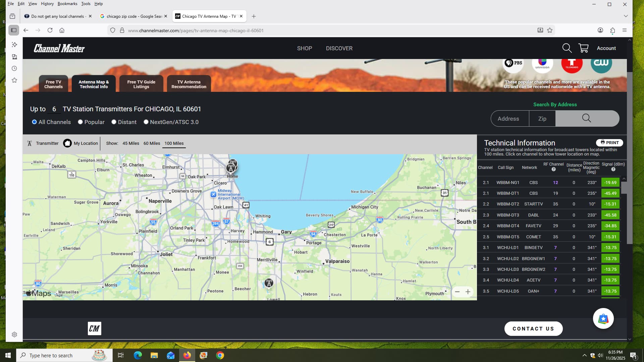
Task: Click the RF Channel help question icon
Action: click(x=553, y=170)
